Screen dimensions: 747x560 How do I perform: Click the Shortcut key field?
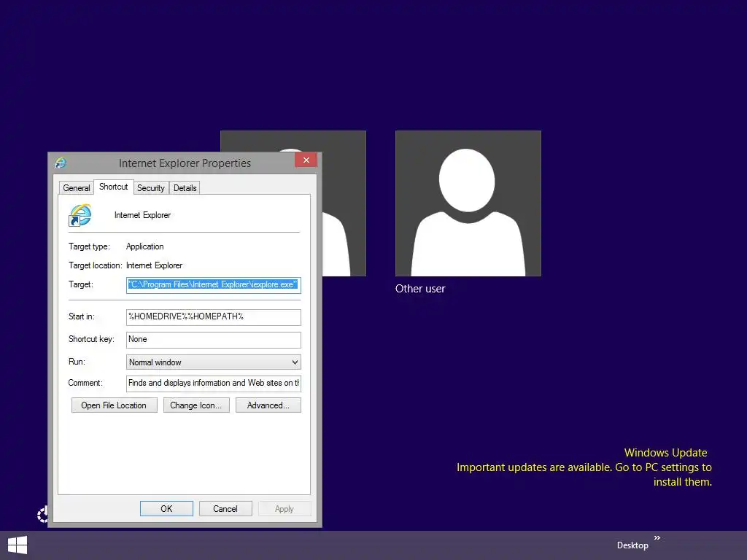(214, 340)
